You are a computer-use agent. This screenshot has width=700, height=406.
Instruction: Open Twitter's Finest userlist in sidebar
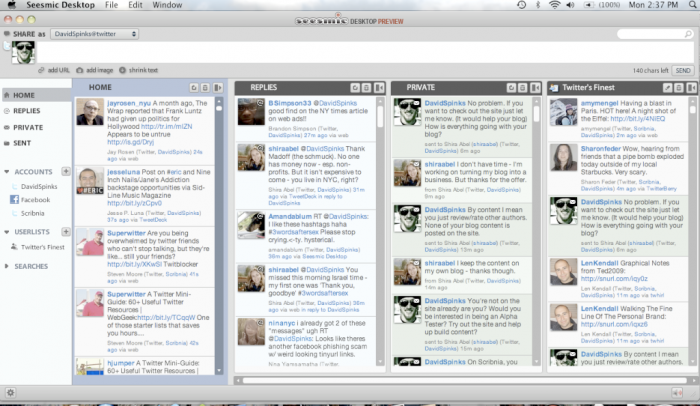tap(42, 247)
